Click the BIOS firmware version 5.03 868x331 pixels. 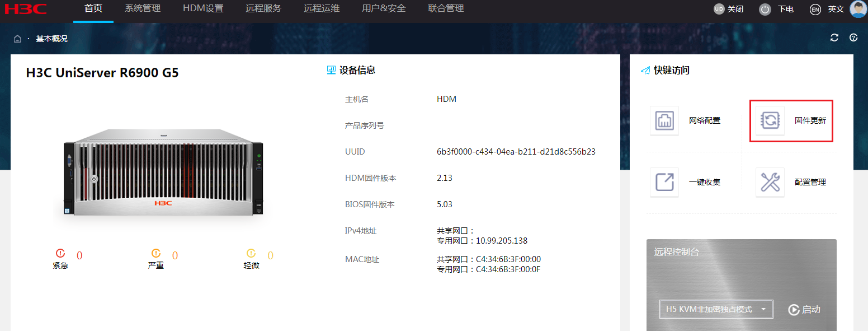445,204
